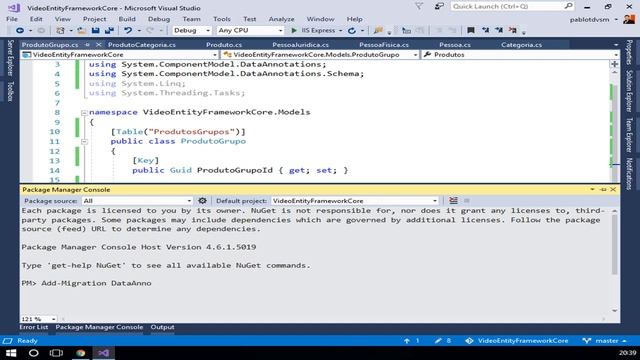
Task: Click the Redo toolbar icon
Action: (x=150, y=31)
